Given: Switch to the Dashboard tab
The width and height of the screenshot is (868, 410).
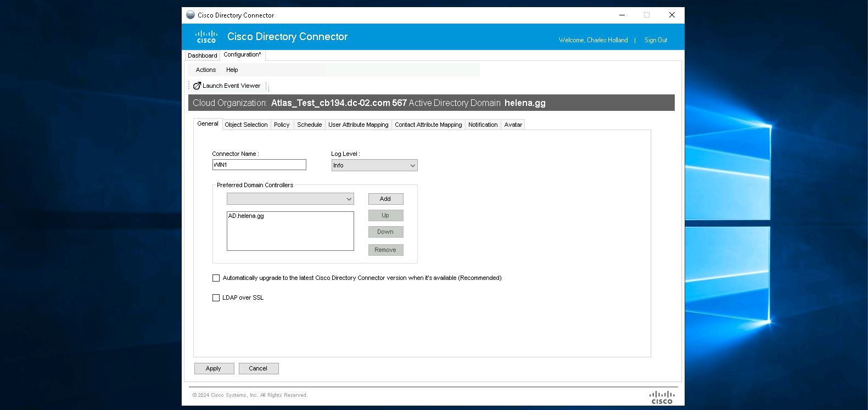Looking at the screenshot, I should point(202,55).
